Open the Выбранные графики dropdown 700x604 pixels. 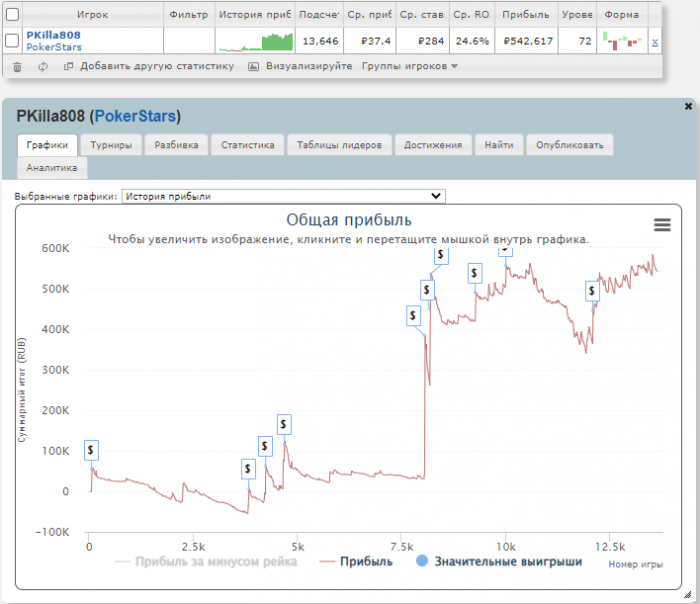[x=283, y=196]
